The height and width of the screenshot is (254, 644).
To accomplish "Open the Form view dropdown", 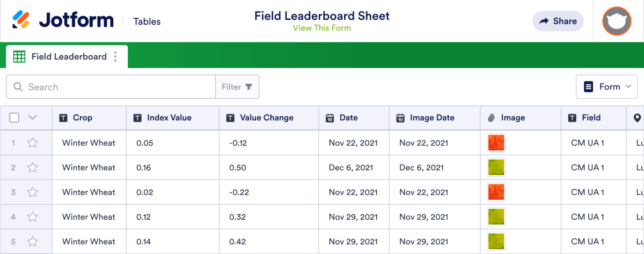I will 607,87.
